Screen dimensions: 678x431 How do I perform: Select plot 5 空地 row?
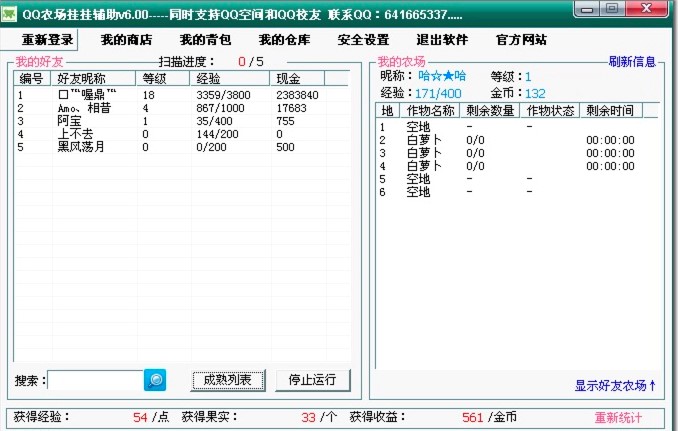click(x=517, y=179)
